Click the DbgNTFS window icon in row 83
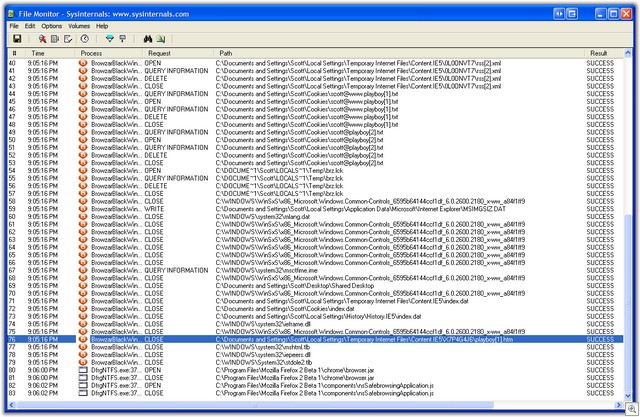Screen dimensions: 640x417 83,393
